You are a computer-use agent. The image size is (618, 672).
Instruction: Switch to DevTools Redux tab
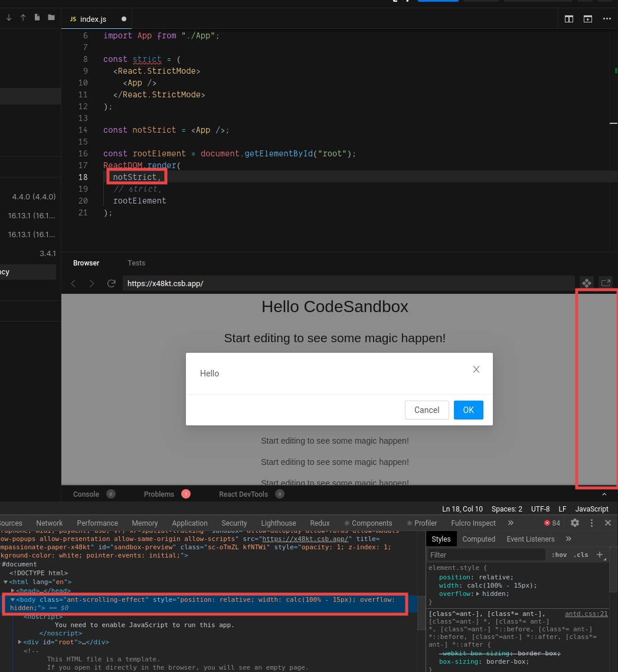pyautogui.click(x=319, y=523)
